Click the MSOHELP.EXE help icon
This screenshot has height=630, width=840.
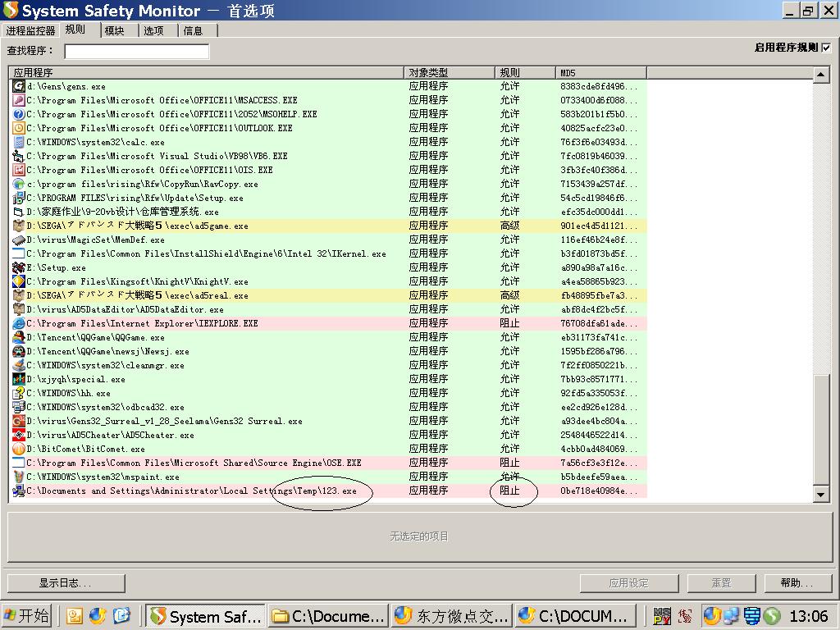tap(19, 114)
